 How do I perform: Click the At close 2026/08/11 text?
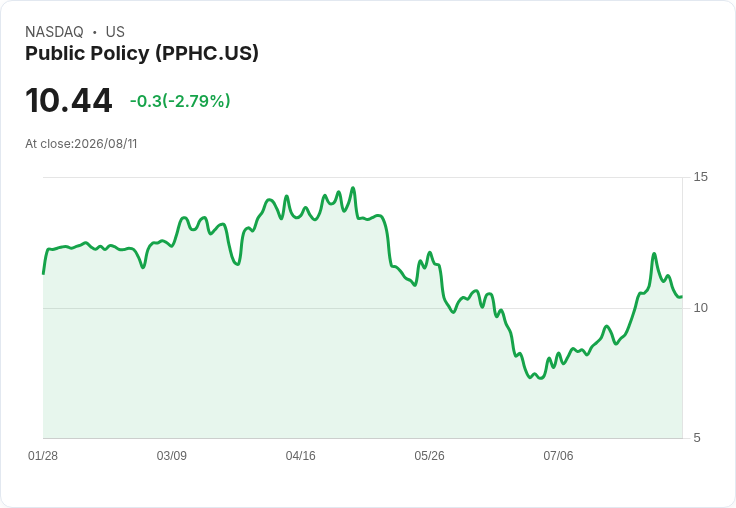(x=81, y=144)
